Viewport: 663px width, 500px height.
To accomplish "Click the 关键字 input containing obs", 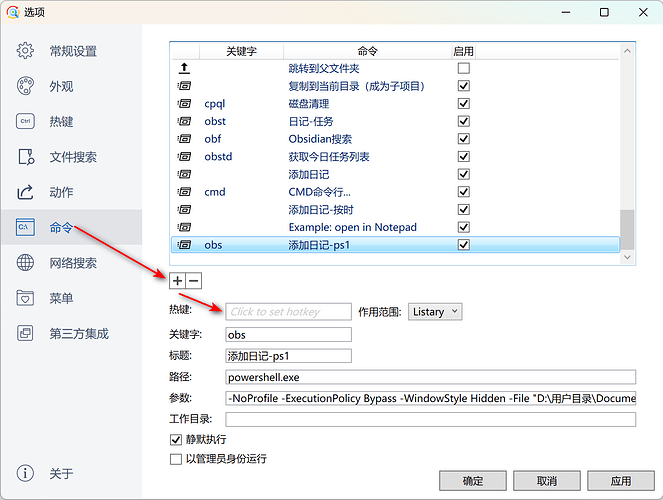I will coord(288,334).
